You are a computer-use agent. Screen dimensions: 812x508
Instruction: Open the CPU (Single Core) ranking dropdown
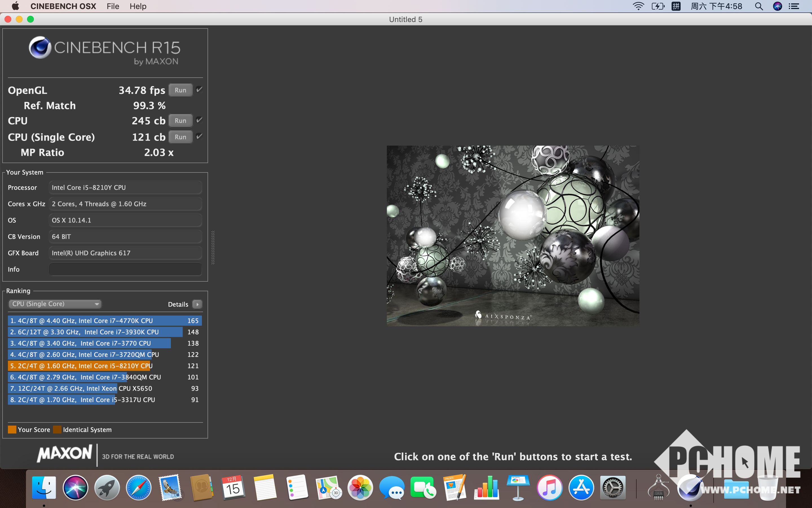55,304
